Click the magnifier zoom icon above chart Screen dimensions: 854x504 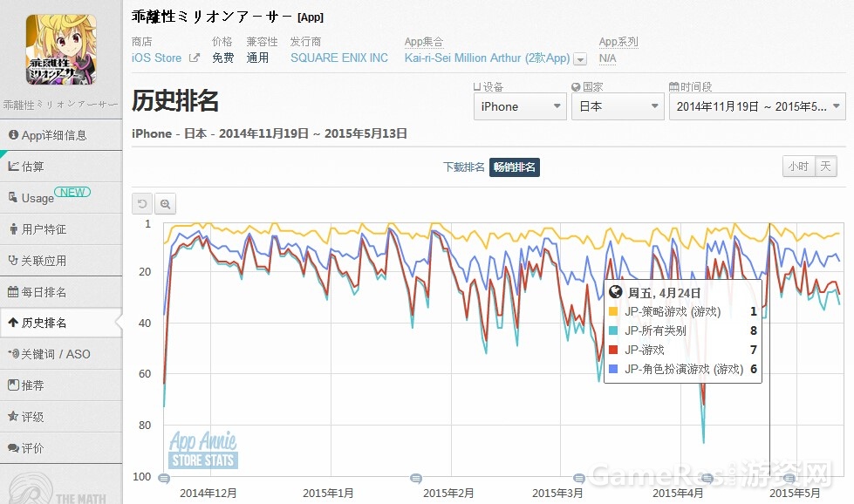pyautogui.click(x=165, y=204)
